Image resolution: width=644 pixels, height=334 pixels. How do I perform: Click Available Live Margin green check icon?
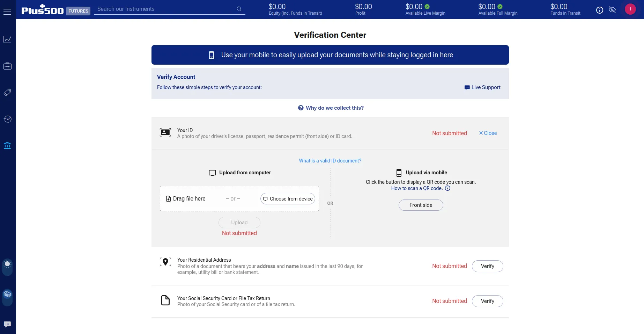tap(427, 7)
